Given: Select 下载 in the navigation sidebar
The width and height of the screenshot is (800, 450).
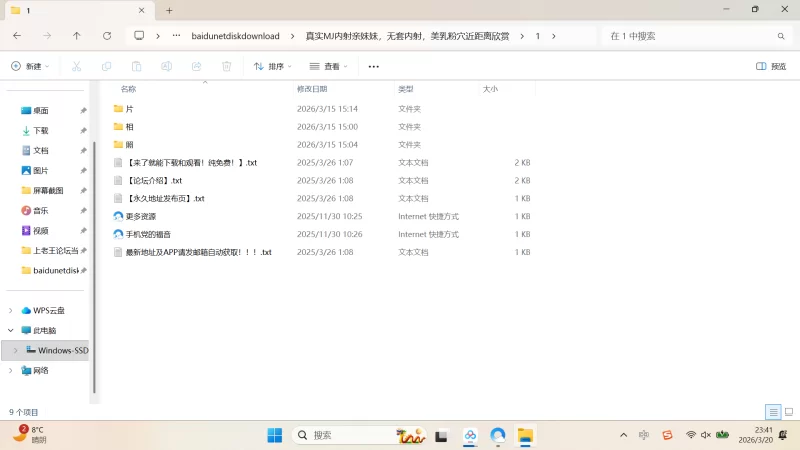Looking at the screenshot, I should [x=41, y=130].
